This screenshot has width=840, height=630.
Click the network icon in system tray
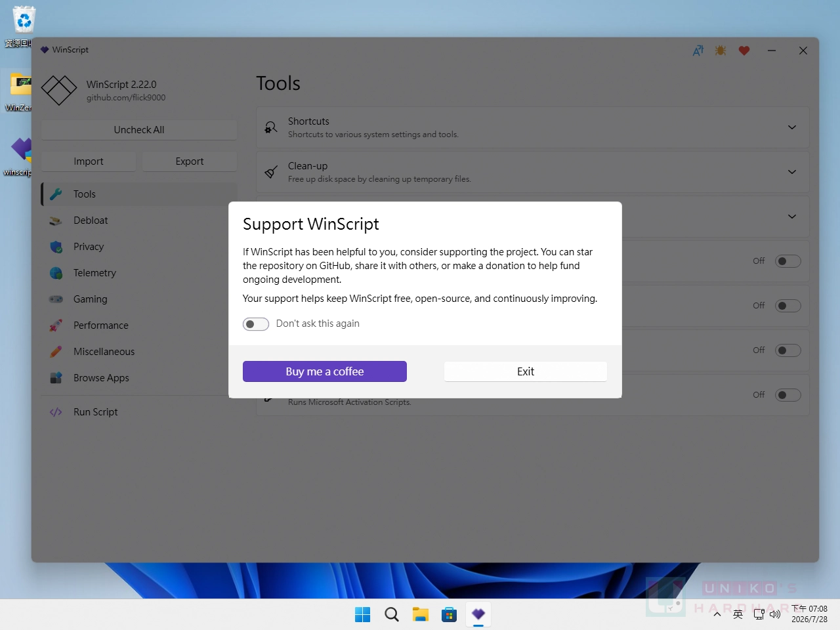[759, 614]
